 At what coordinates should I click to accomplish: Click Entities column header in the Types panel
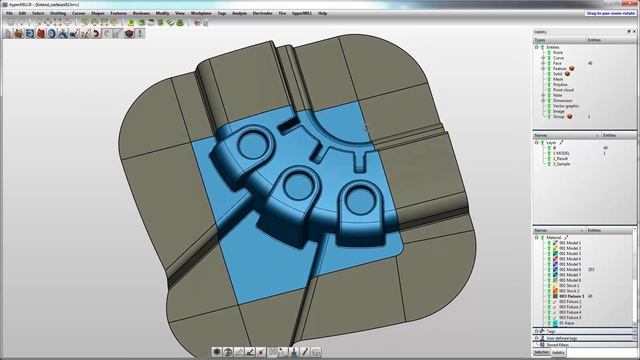click(611, 40)
